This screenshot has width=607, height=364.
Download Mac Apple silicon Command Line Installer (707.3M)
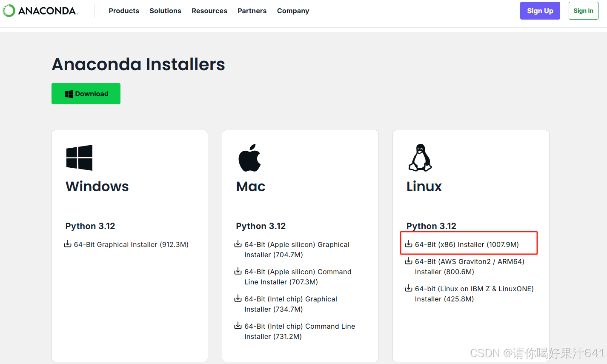coord(298,277)
